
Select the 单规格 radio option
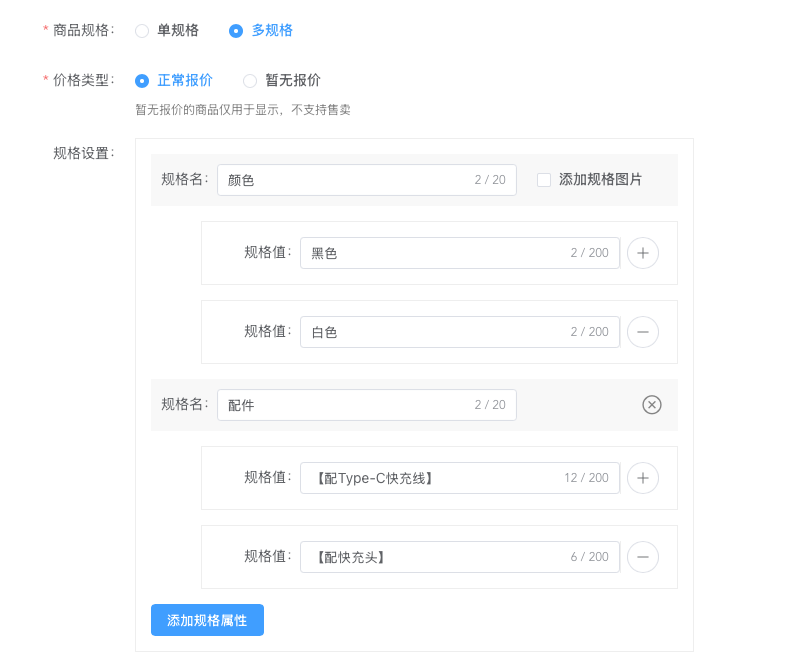point(142,31)
